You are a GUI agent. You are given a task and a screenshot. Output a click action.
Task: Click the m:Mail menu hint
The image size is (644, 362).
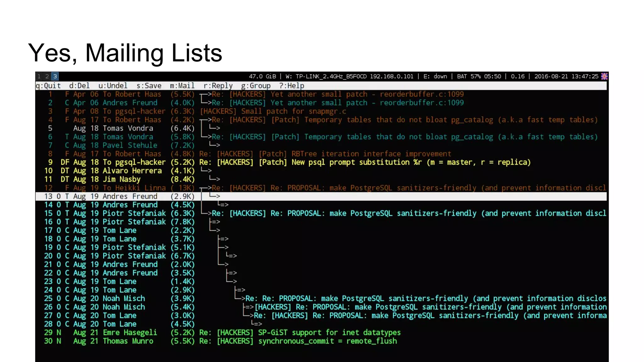point(182,86)
